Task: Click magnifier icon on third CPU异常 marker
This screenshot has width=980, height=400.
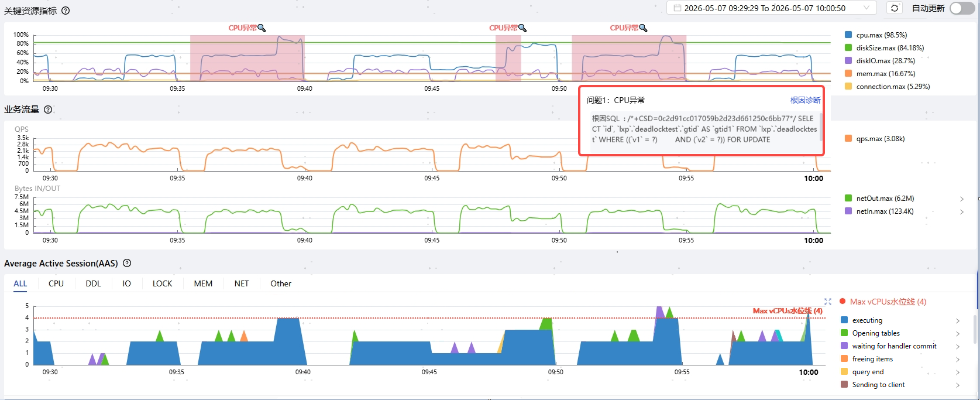Action: (643, 28)
